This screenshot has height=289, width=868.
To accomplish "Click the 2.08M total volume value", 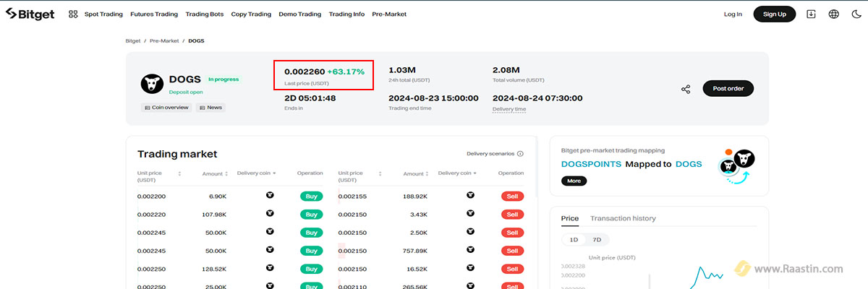I will (x=506, y=70).
